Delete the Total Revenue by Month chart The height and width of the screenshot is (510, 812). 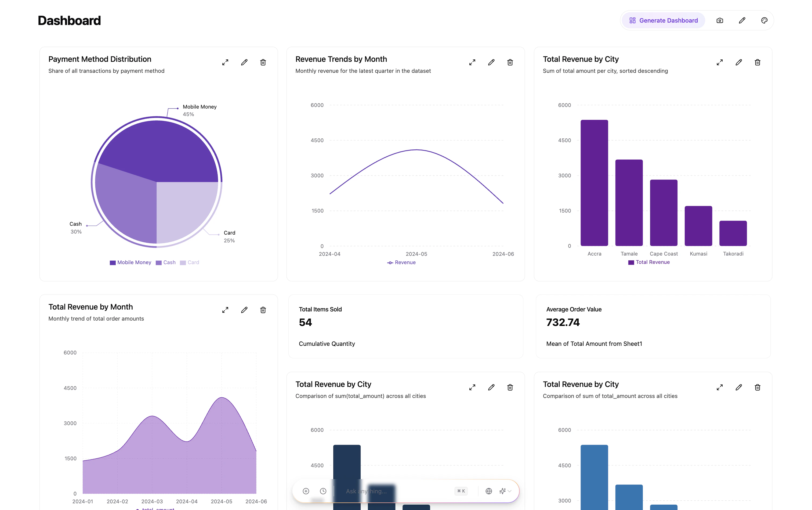263,310
